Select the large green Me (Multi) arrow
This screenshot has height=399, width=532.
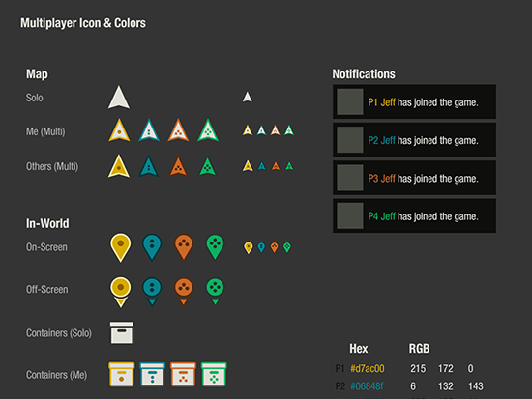coord(208,129)
